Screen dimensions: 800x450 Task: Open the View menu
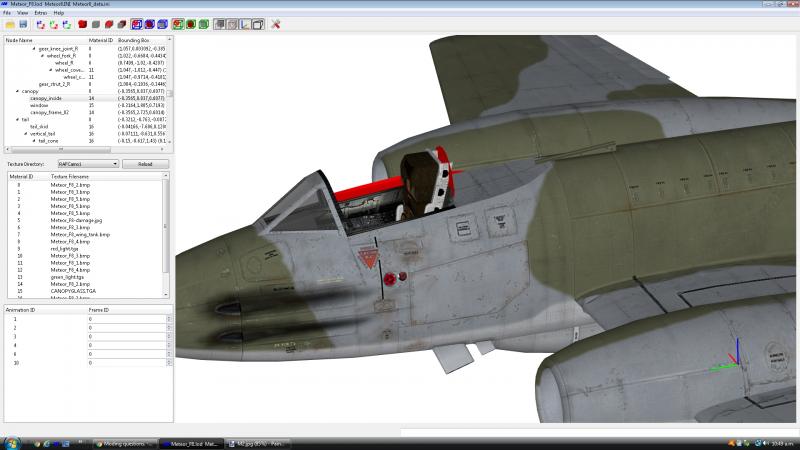coord(23,13)
